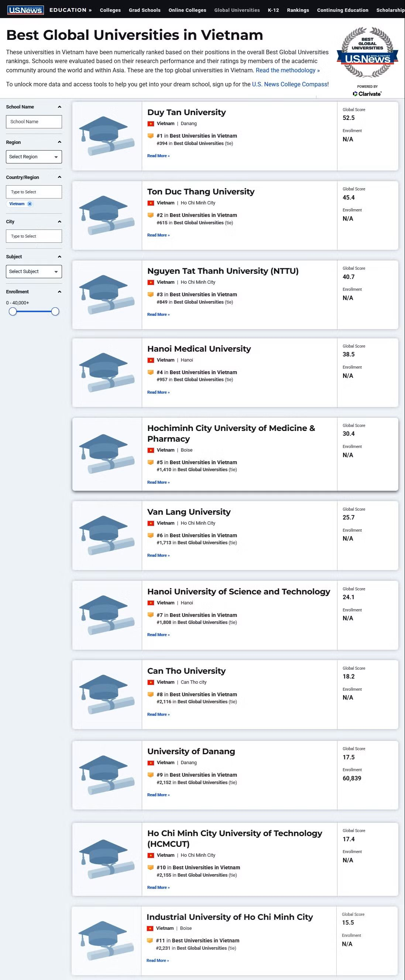
Task: Open the Select Subject dropdown
Action: [x=34, y=272]
